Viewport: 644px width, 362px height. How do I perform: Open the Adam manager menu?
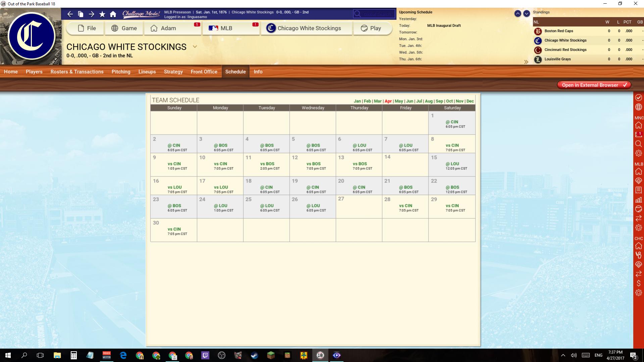click(x=173, y=28)
